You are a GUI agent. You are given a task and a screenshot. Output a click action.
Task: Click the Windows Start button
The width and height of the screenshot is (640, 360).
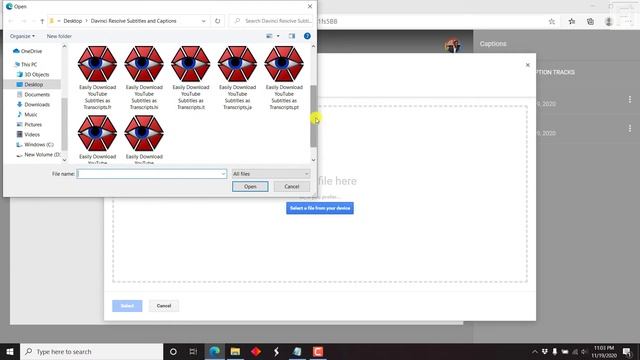point(10,351)
